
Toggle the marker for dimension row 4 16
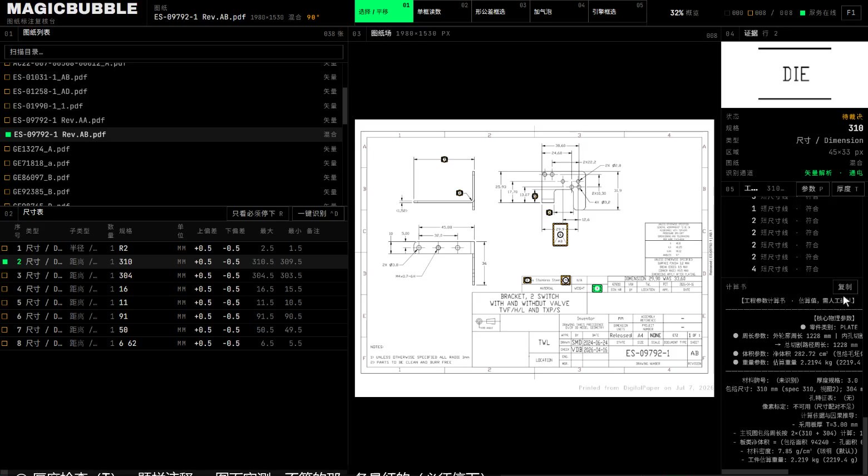pyautogui.click(x=5, y=289)
